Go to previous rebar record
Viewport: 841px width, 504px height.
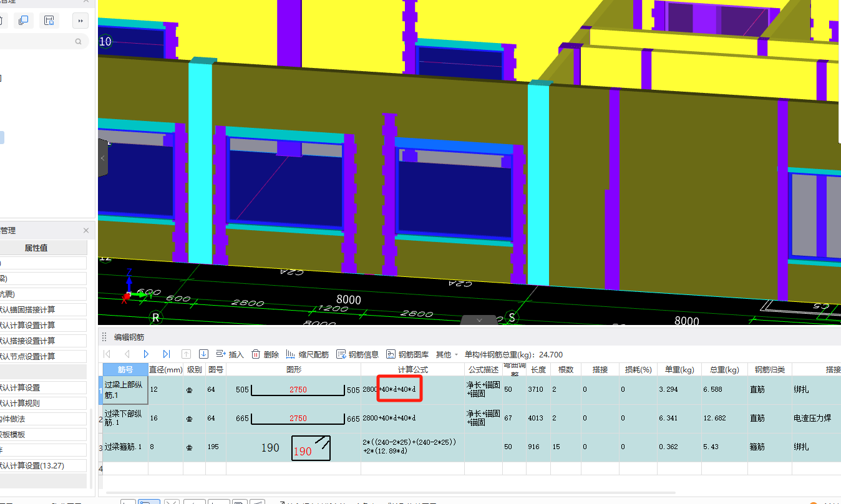pyautogui.click(x=127, y=354)
